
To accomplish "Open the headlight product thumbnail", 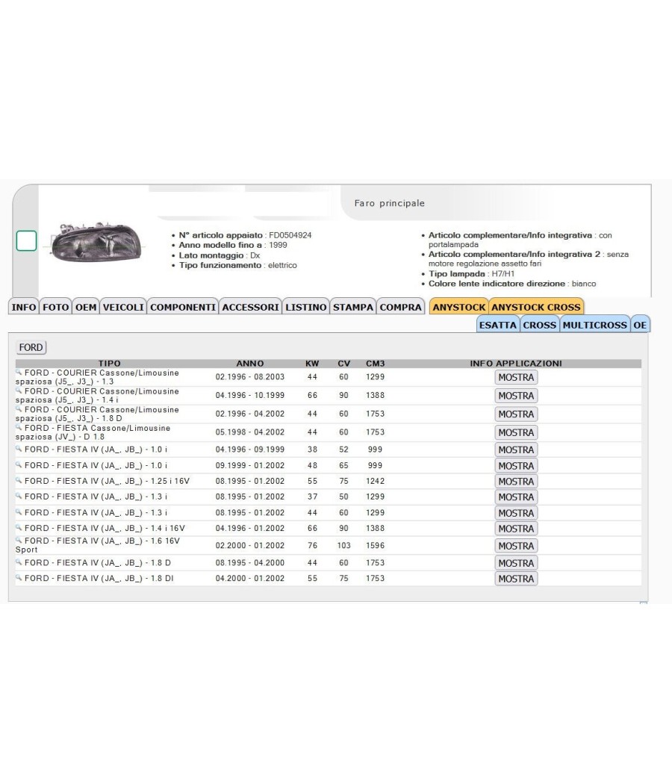I will click(x=96, y=242).
